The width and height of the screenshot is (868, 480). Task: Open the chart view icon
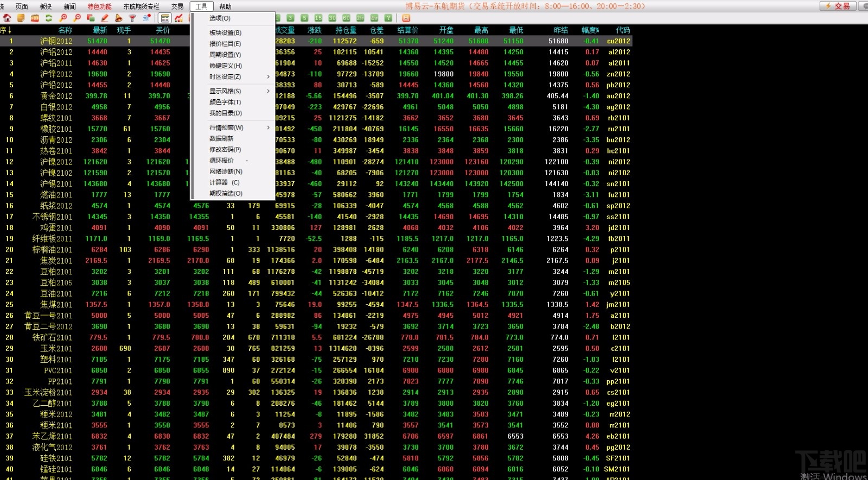point(178,18)
